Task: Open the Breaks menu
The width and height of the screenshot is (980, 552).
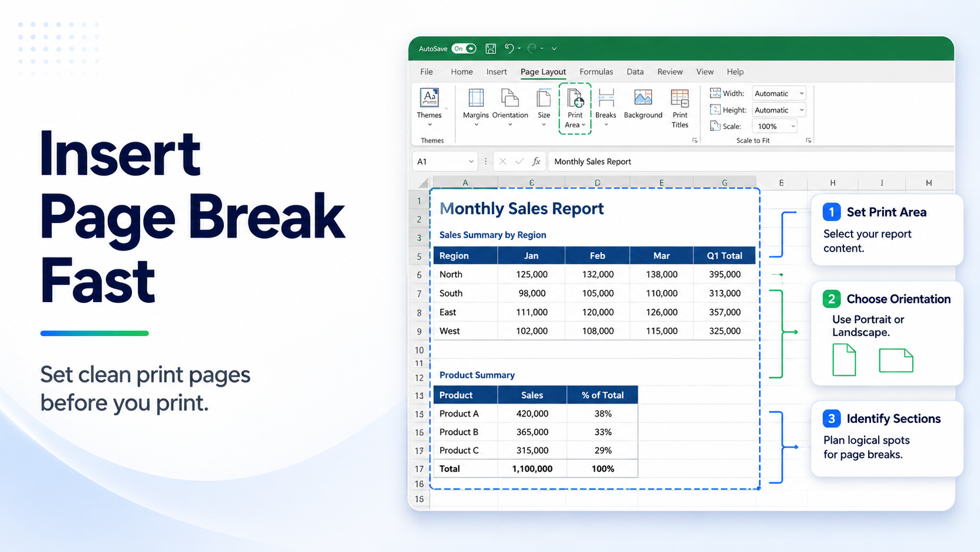Action: click(606, 107)
